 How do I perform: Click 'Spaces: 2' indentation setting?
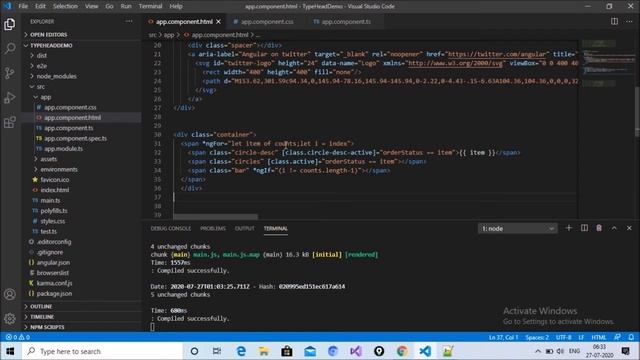[537, 337]
